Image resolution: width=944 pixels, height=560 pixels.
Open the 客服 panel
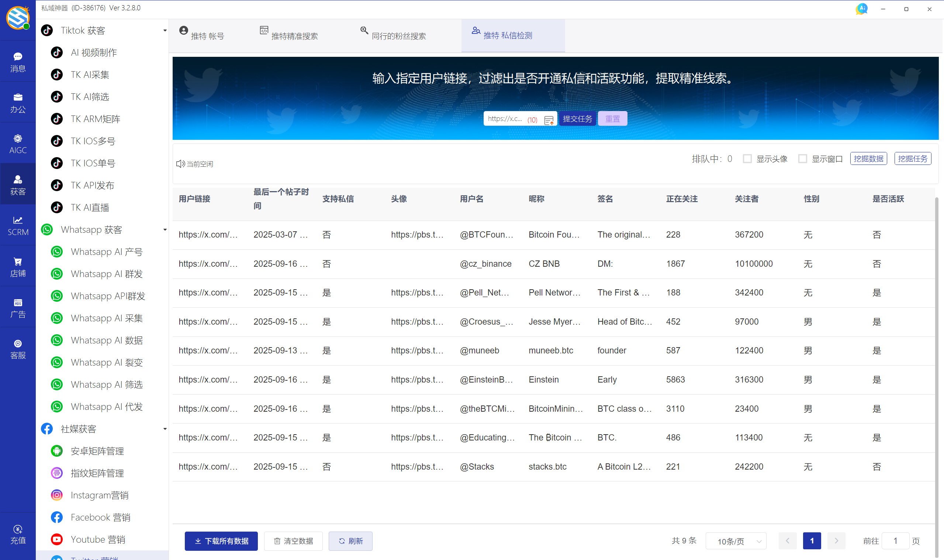(18, 348)
